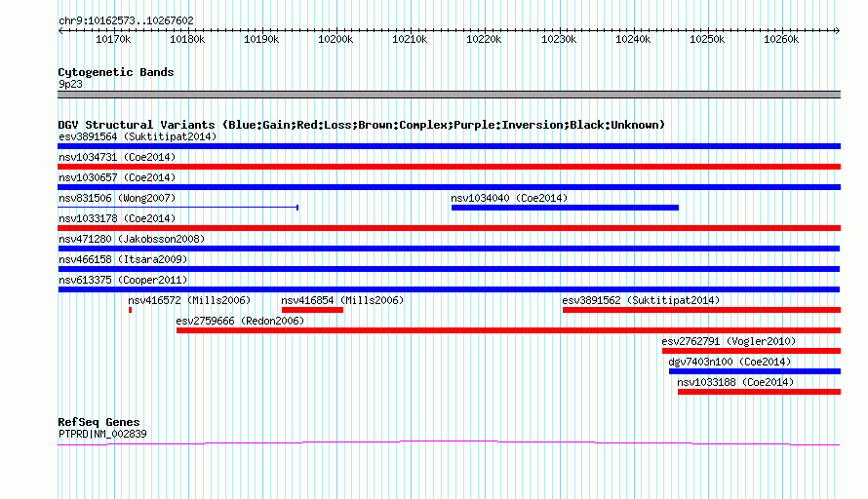
Task: Click the 10250k ruler tick label
Action: pyautogui.click(x=707, y=39)
